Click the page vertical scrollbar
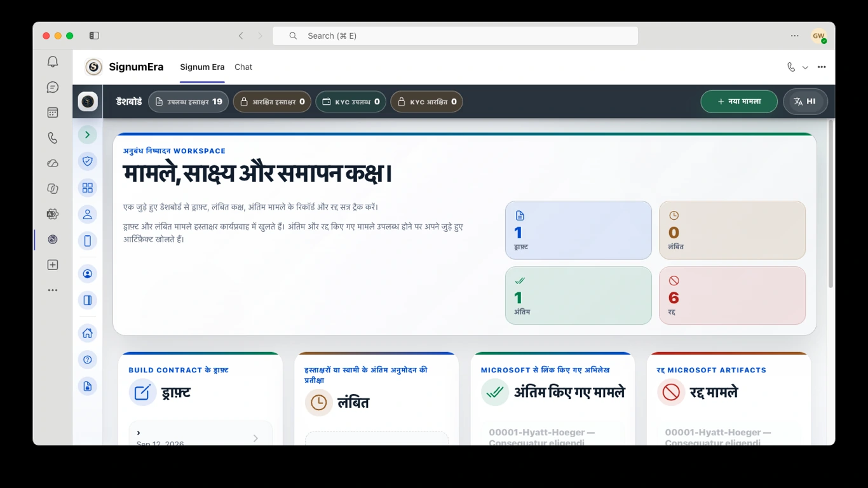This screenshot has height=488, width=868. click(x=831, y=203)
